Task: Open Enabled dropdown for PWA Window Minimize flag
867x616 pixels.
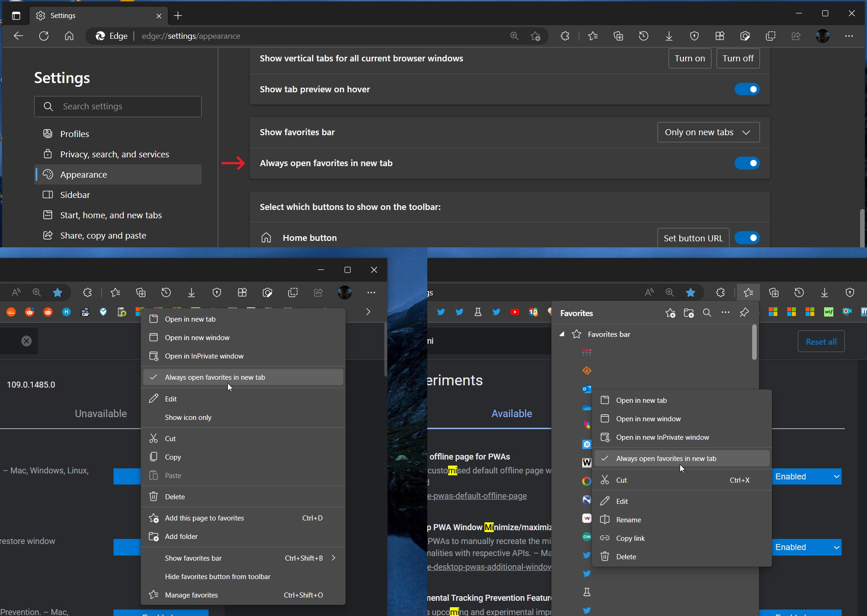Action: tap(807, 547)
